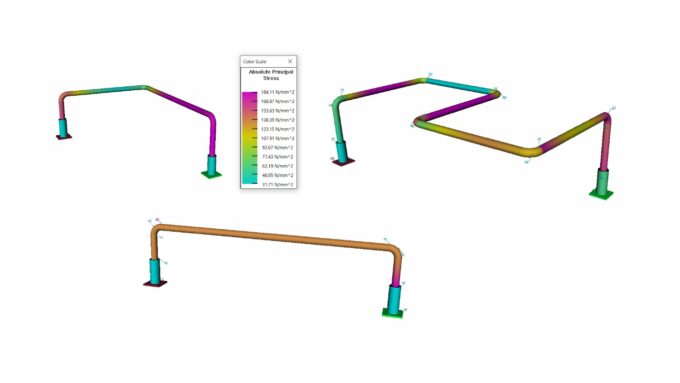680x383 pixels.
Task: Select the cyan pipe segment in top-right model
Action: pyautogui.click(x=461, y=85)
